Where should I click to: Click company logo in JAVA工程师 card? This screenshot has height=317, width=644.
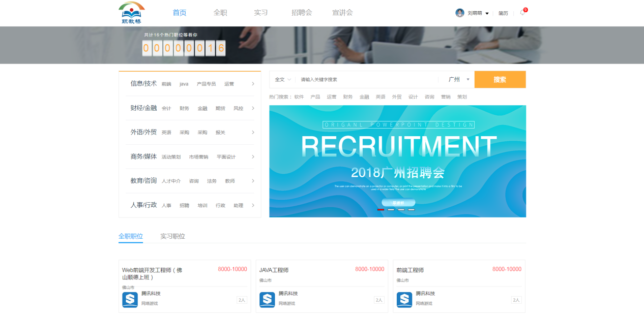[267, 300]
